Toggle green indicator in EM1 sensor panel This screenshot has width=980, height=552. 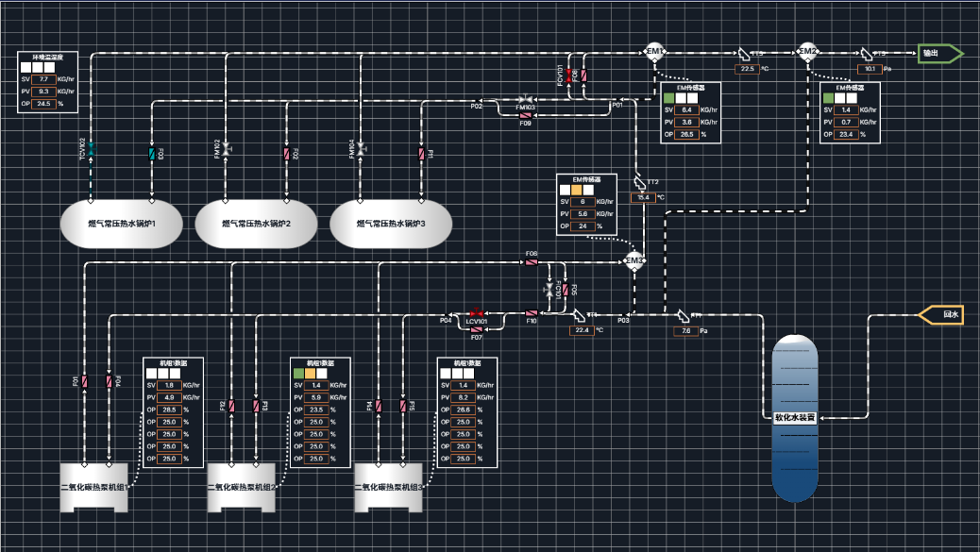pos(669,98)
